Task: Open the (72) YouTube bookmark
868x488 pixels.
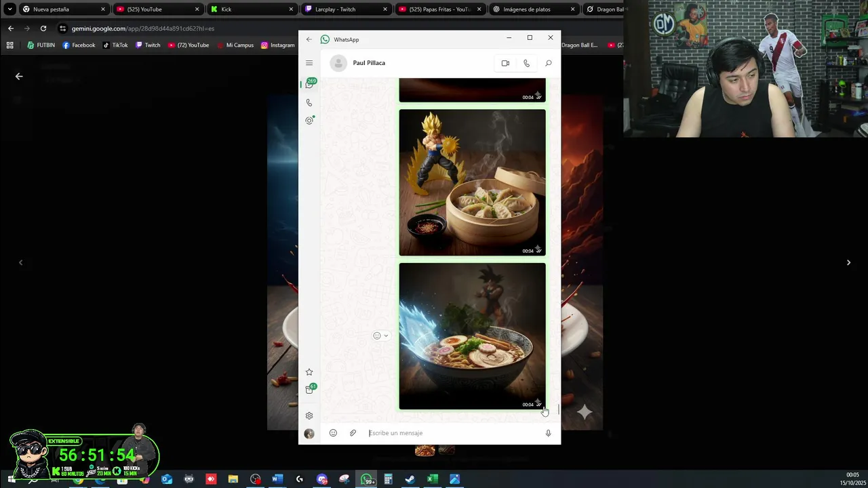Action: tap(189, 45)
